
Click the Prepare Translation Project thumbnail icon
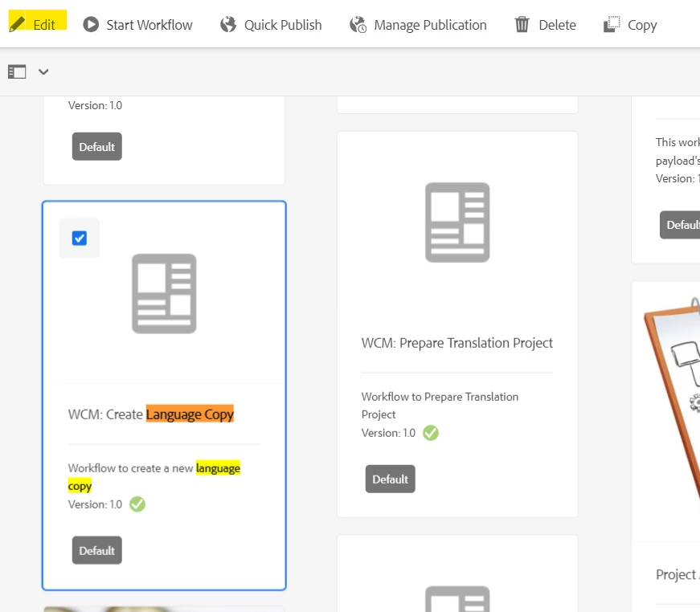[457, 222]
